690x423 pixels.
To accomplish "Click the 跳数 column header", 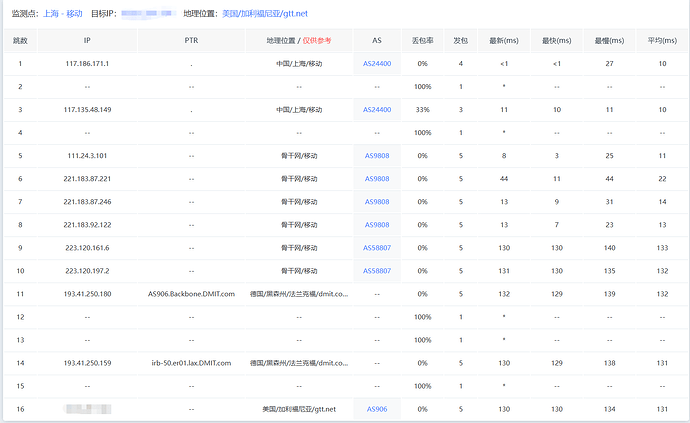I will point(20,41).
